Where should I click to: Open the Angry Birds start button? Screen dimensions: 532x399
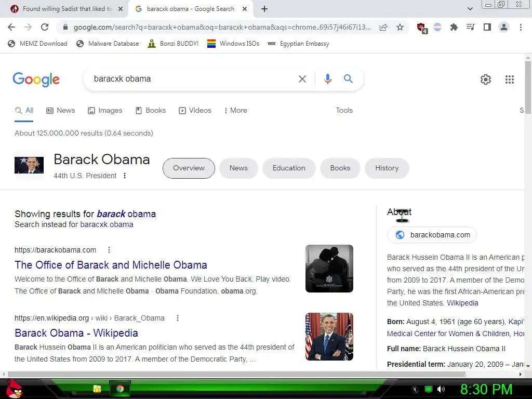point(14,389)
